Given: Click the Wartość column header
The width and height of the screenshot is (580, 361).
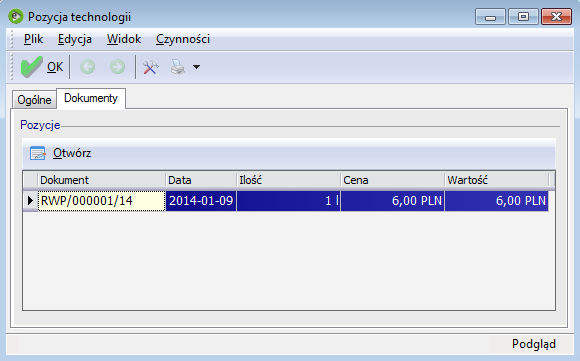Looking at the screenshot, I should (497, 180).
